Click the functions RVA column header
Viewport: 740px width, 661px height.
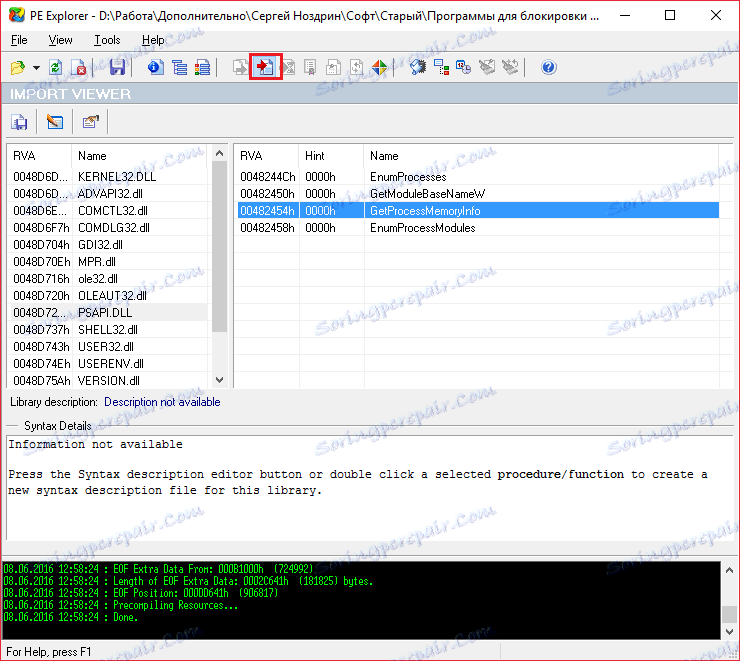click(x=267, y=156)
